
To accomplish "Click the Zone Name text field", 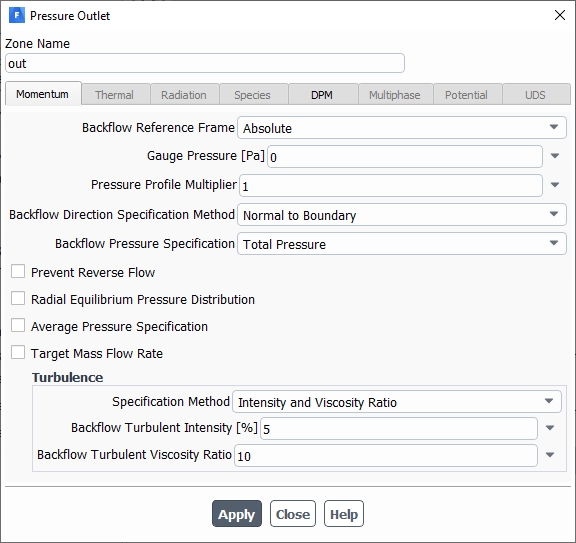I will pyautogui.click(x=205, y=63).
